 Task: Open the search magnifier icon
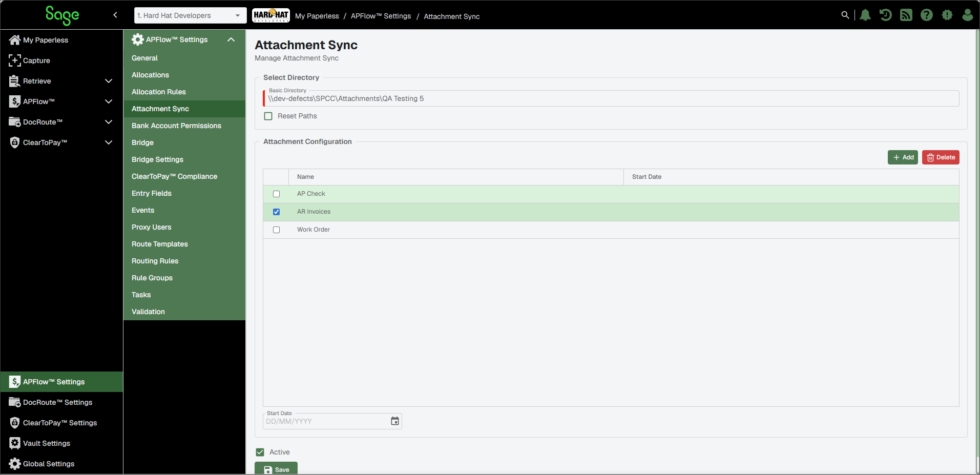845,15
